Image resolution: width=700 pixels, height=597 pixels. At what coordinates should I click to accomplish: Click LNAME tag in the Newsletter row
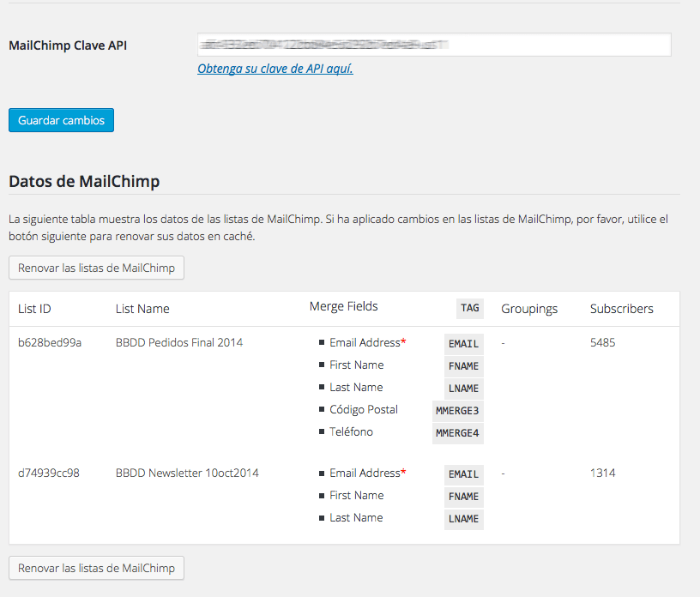(463, 519)
